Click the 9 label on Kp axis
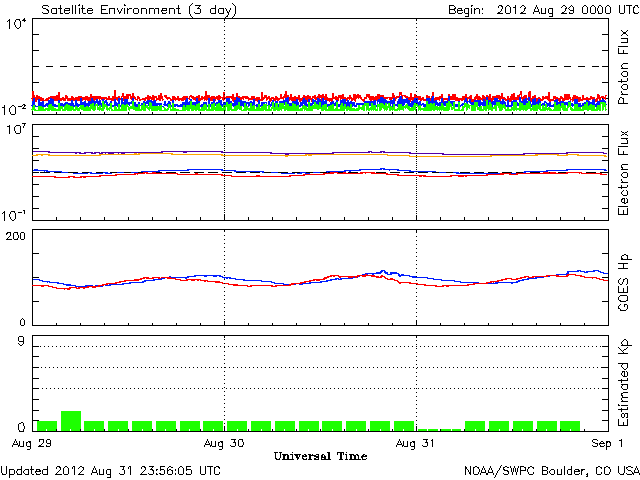 21,341
